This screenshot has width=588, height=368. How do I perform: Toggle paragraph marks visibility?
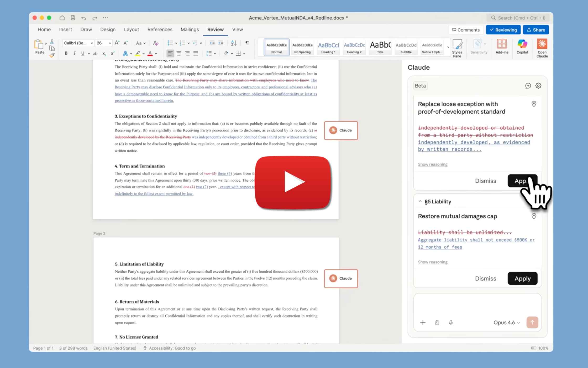click(246, 43)
